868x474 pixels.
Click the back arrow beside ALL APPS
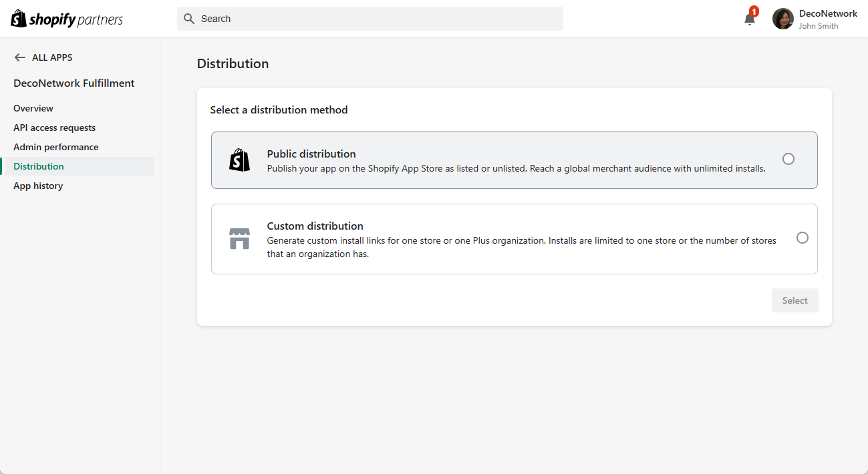19,57
